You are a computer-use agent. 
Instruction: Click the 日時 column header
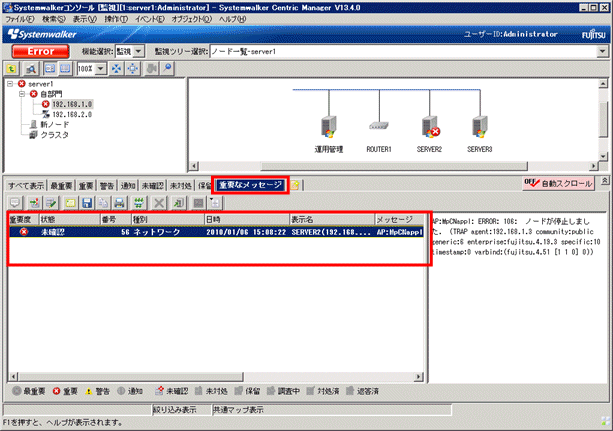(x=247, y=220)
